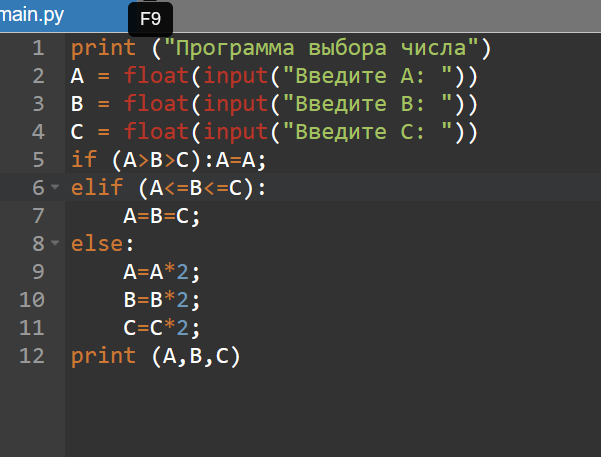
Task: Click empty editor area below code
Action: (333, 413)
